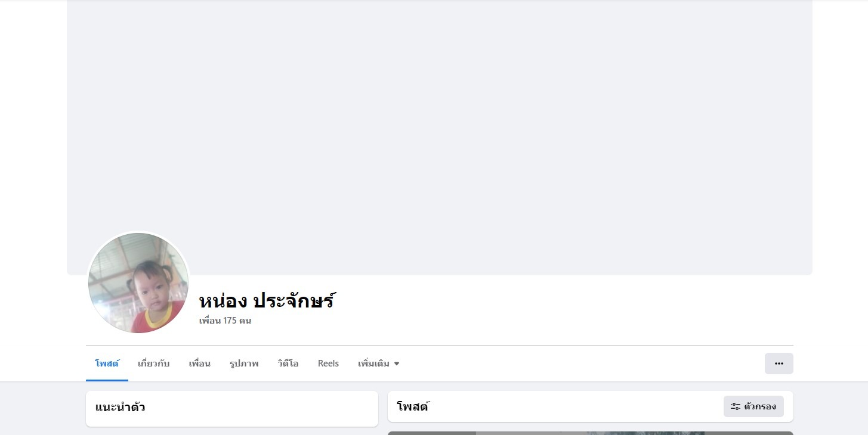The width and height of the screenshot is (868, 435).
Task: Click the caret arrow next to เพิ่มเติม
Action: click(x=397, y=364)
